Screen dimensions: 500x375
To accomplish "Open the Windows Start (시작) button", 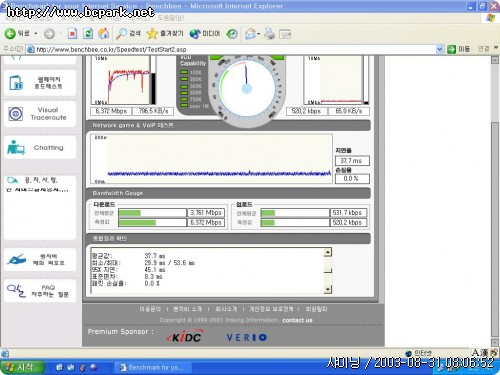I will [x=22, y=367].
